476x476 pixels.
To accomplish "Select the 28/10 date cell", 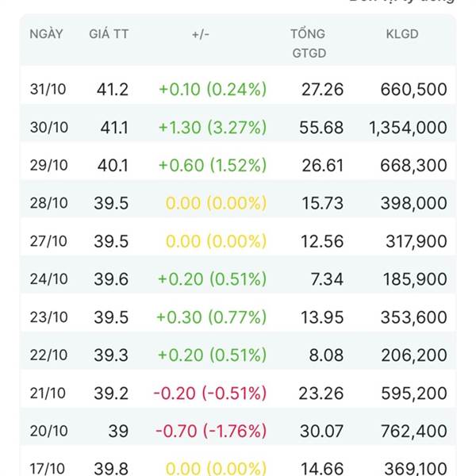I will click(x=49, y=203).
